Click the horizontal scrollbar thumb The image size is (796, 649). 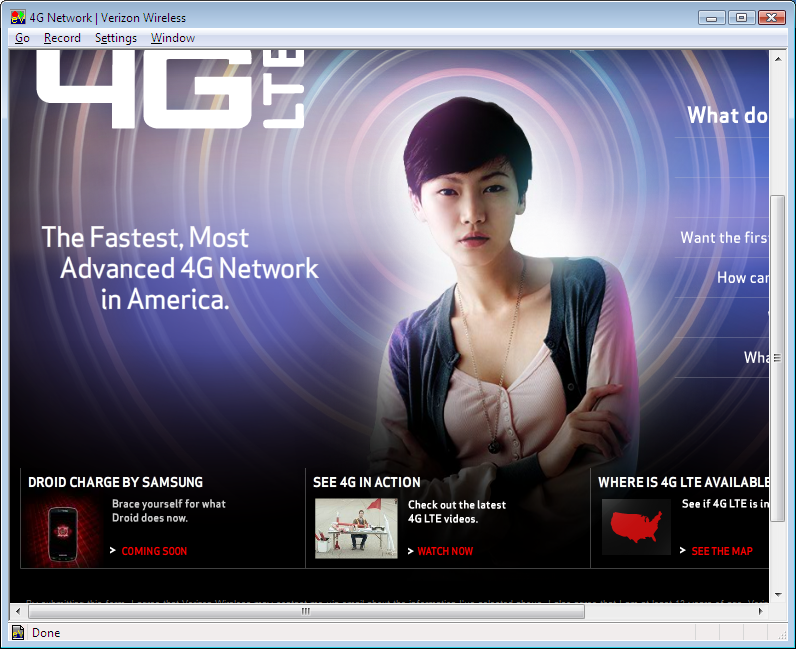tap(306, 611)
